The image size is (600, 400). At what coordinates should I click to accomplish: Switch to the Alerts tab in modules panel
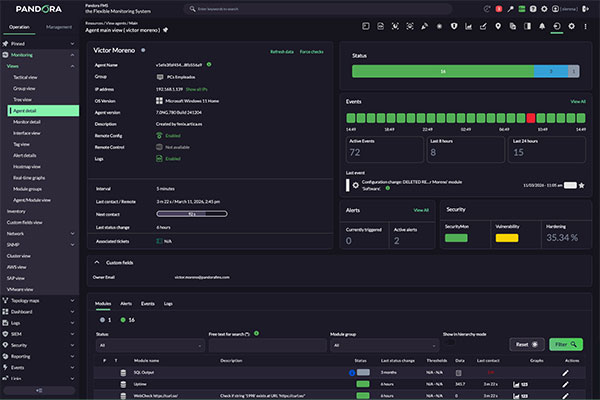point(126,304)
